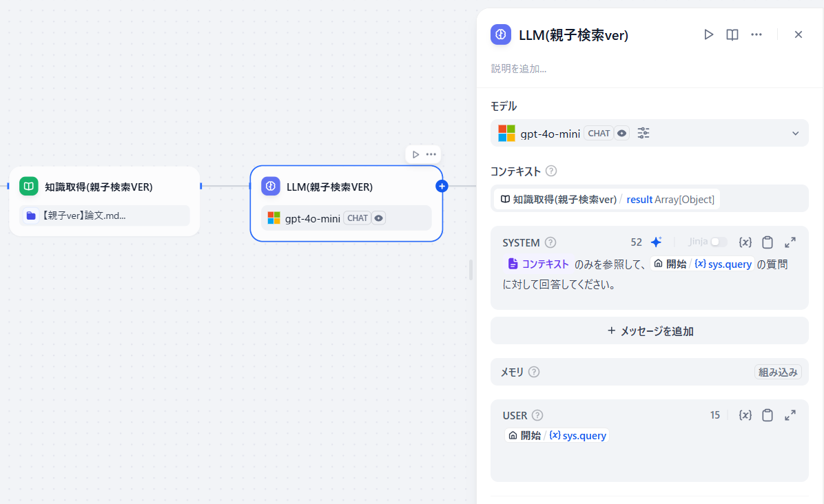
Task: Click the LLM node icon on canvas
Action: pyautogui.click(x=271, y=186)
